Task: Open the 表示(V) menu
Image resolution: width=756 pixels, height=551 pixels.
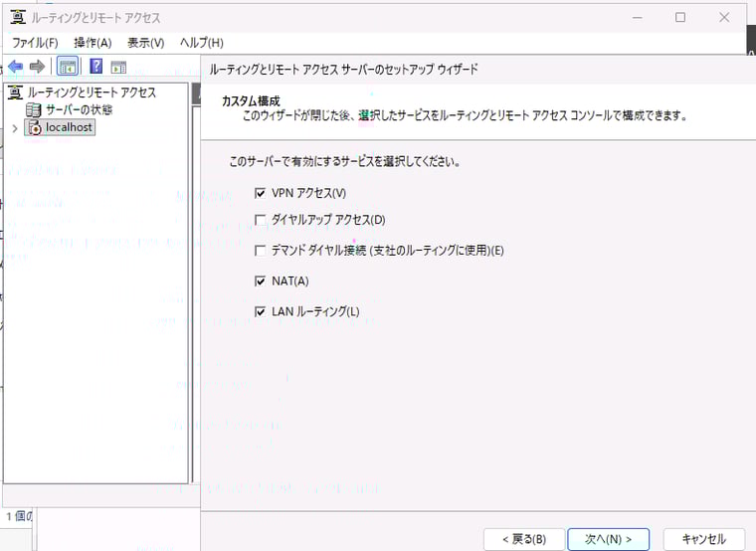Action: tap(145, 43)
